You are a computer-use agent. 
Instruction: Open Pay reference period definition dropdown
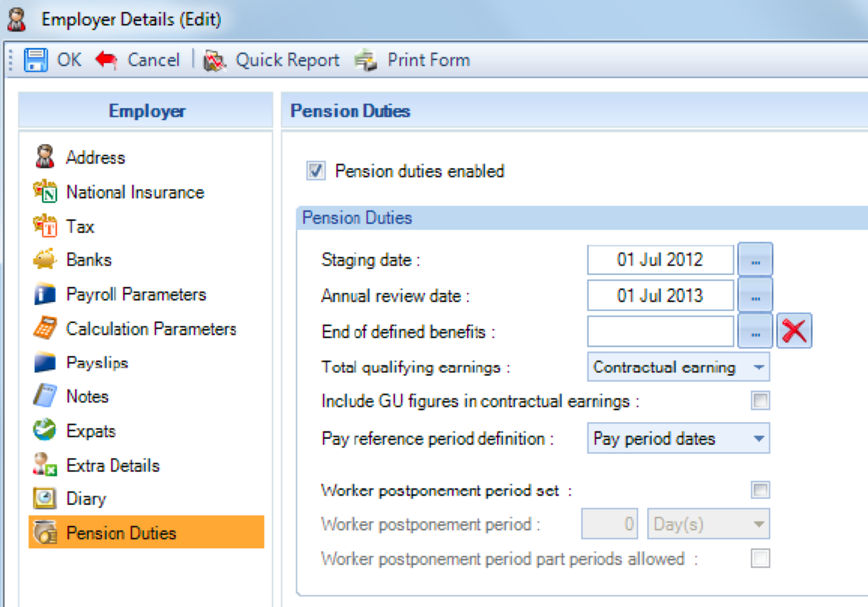click(758, 438)
